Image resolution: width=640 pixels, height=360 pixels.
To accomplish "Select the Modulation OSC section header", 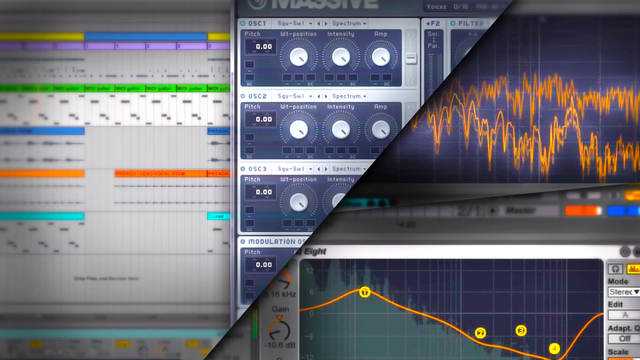I will pos(277,242).
